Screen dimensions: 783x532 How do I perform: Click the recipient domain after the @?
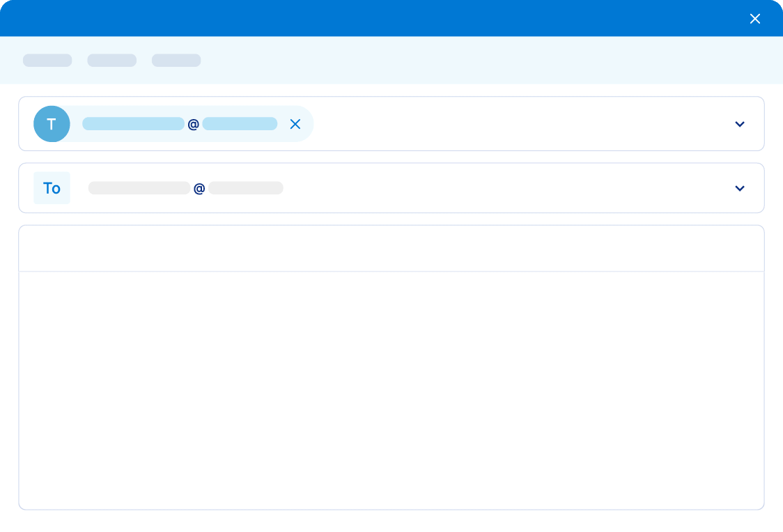tap(245, 188)
